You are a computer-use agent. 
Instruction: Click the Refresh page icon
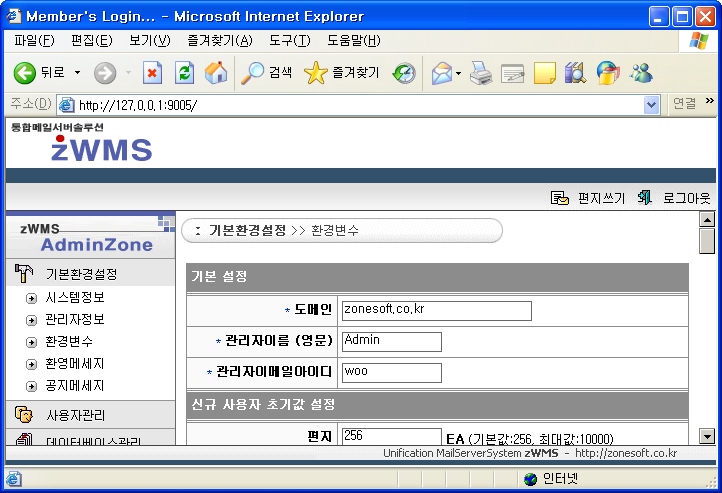184,73
